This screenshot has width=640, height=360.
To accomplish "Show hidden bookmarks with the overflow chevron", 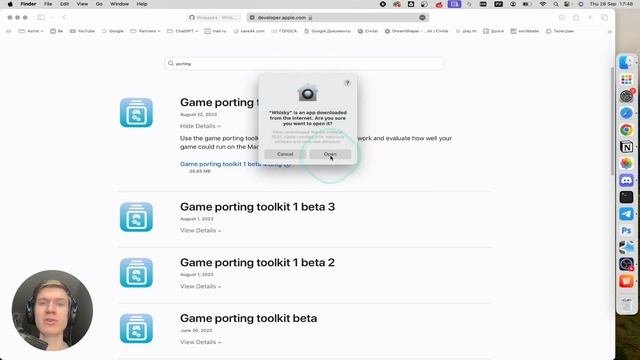I will click(609, 31).
